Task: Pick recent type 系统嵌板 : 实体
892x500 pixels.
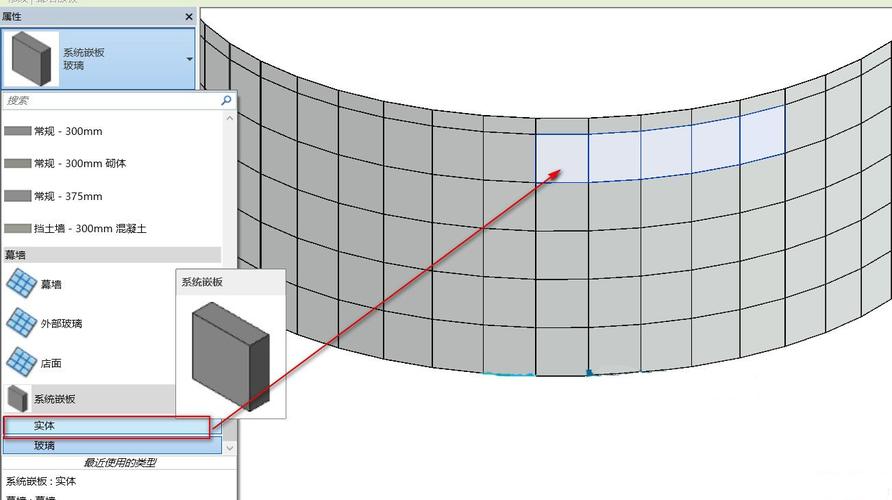Action: (41, 481)
